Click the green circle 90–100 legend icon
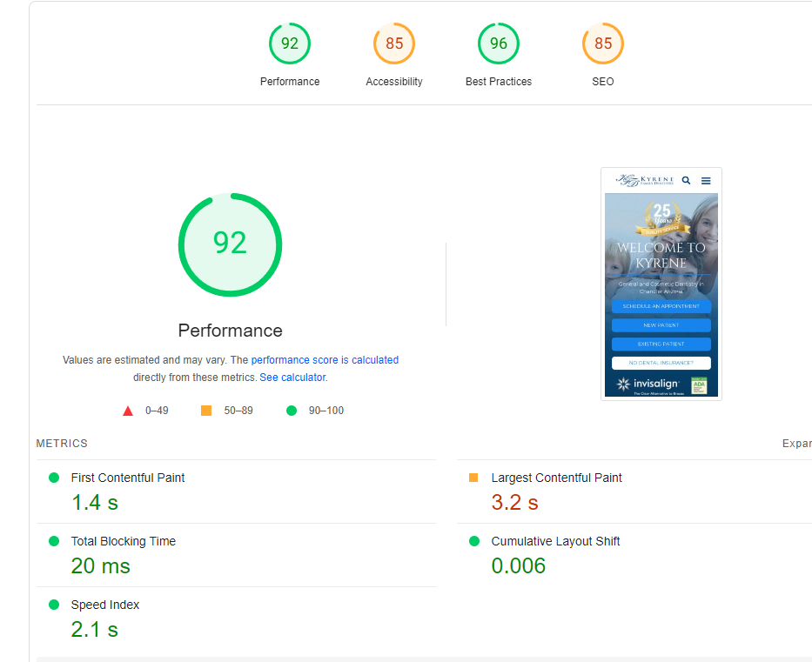The image size is (812, 662). tap(292, 411)
